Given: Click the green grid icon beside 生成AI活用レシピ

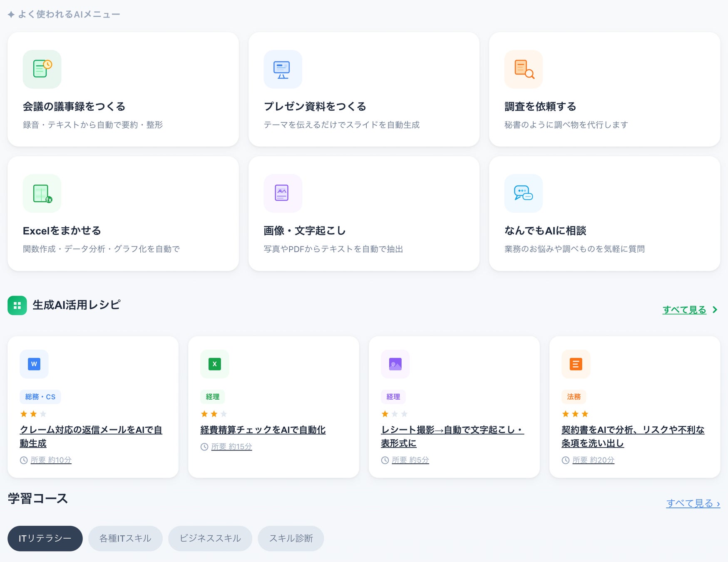Looking at the screenshot, I should click(x=17, y=306).
